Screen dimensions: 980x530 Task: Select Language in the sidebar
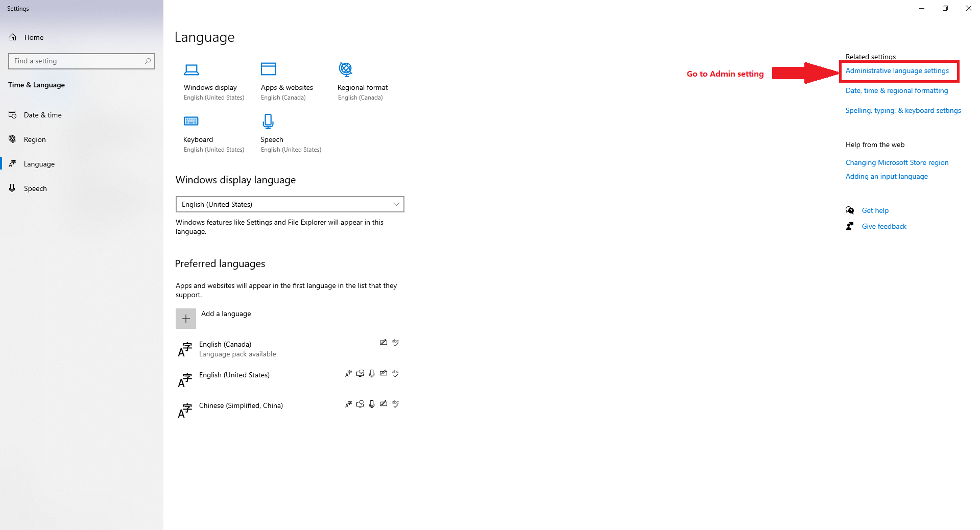(x=82, y=164)
